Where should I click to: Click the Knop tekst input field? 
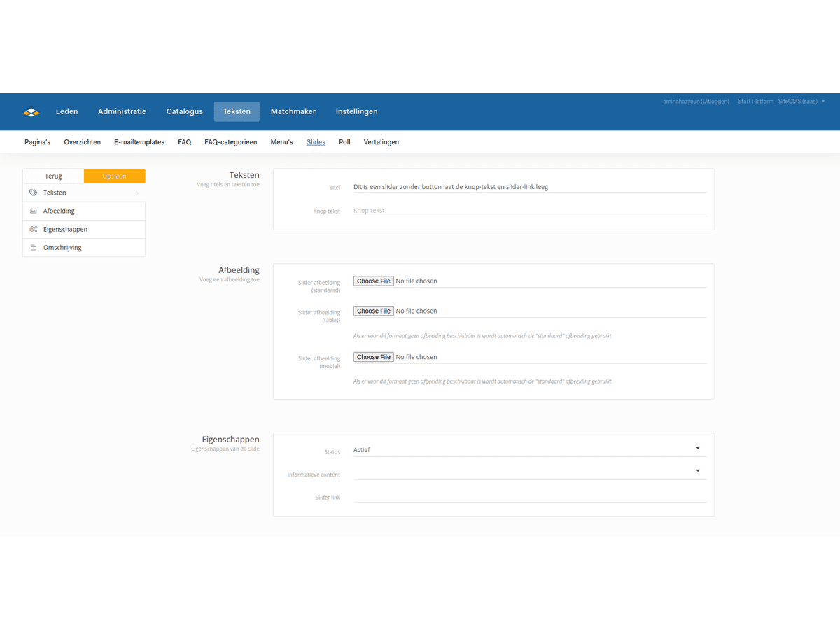click(x=529, y=211)
